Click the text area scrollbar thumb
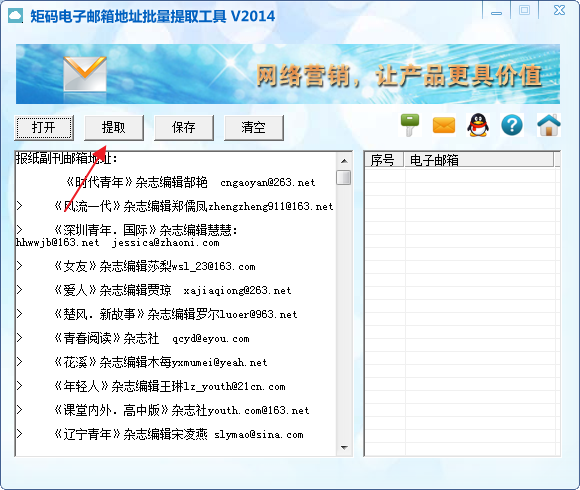Screen dimensions: 580x490 click(x=344, y=177)
